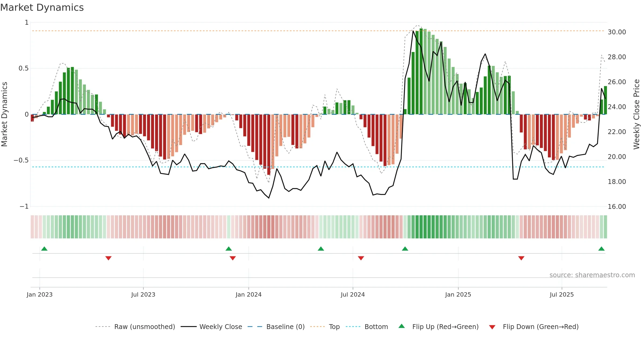
Task: Click the Flip Up (Red→Green) legend entry
Action: tap(438, 327)
